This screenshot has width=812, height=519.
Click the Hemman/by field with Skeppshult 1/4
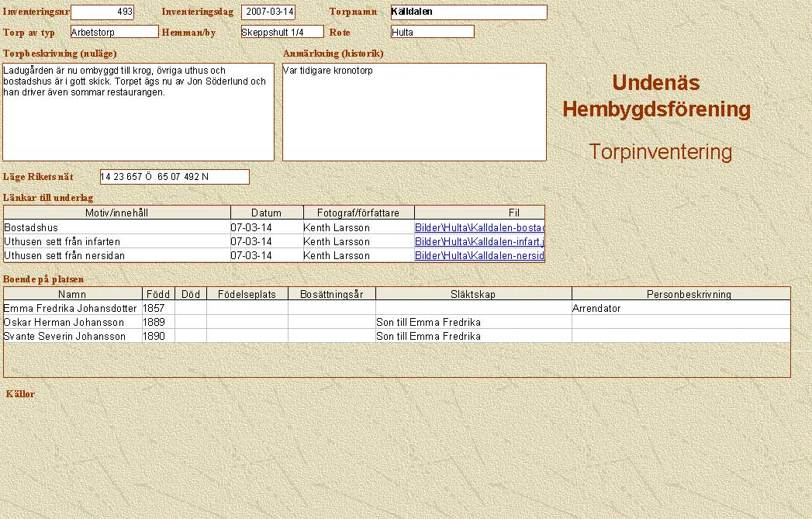pyautogui.click(x=282, y=32)
